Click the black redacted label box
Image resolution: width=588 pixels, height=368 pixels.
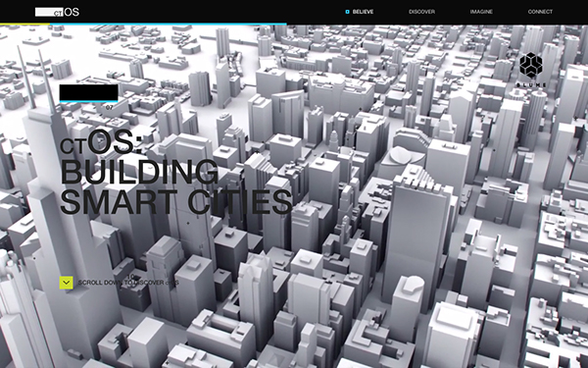[x=88, y=92]
